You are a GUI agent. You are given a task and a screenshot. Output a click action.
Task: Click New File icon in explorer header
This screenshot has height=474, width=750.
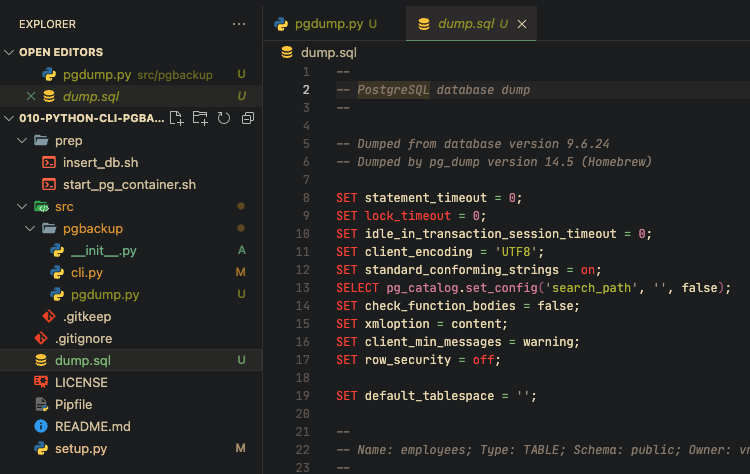(177, 118)
